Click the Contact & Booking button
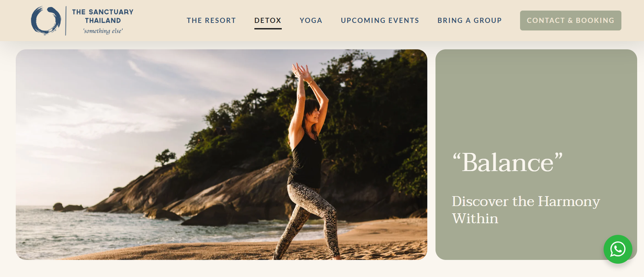Image resolution: width=644 pixels, height=277 pixels. [x=570, y=21]
